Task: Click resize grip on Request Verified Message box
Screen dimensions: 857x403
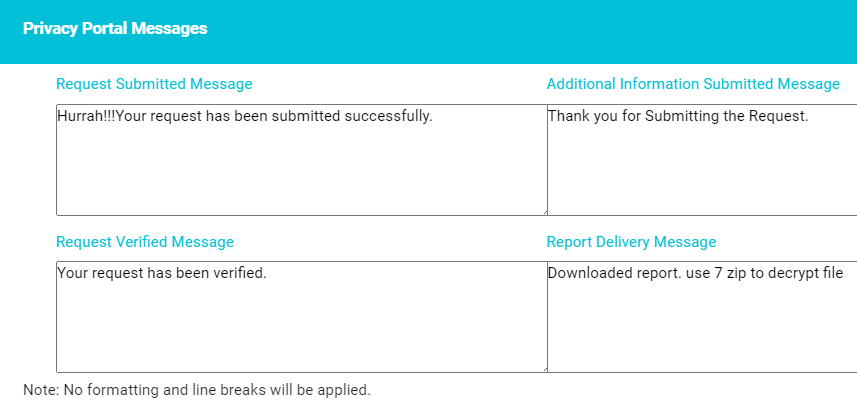Action: (543, 368)
